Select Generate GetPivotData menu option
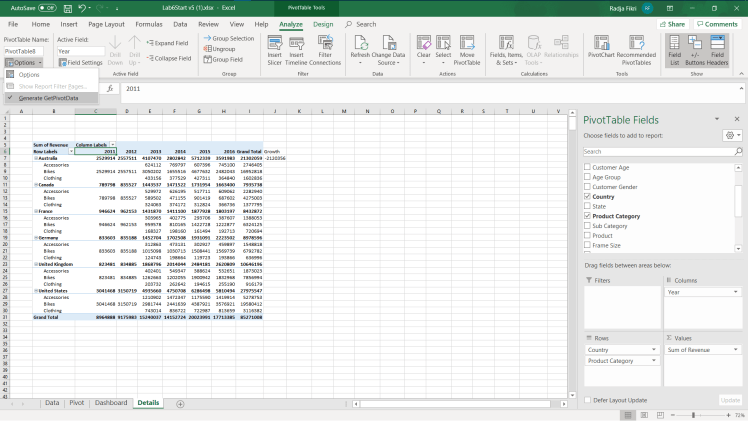This screenshot has height=421, width=748. [48, 98]
